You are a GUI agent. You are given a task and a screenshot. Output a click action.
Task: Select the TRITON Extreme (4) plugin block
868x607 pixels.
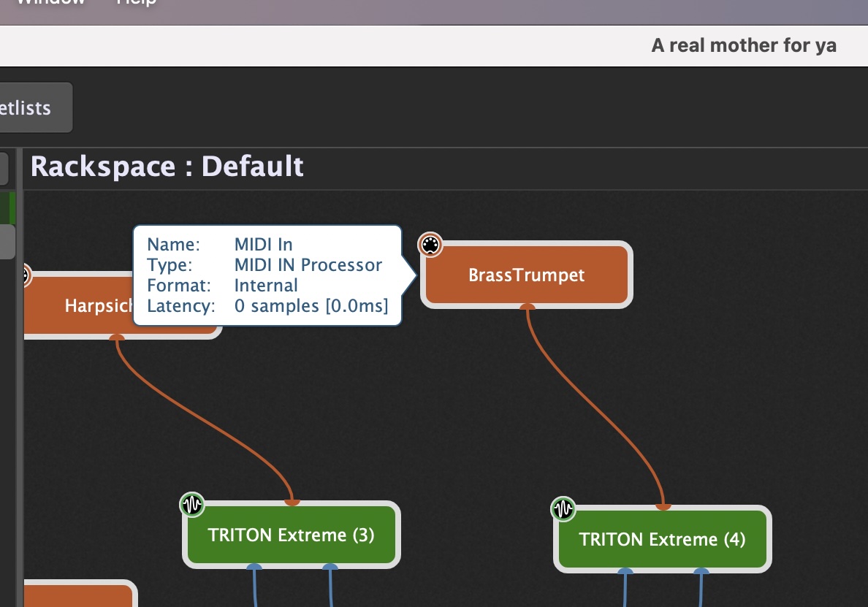(x=662, y=539)
